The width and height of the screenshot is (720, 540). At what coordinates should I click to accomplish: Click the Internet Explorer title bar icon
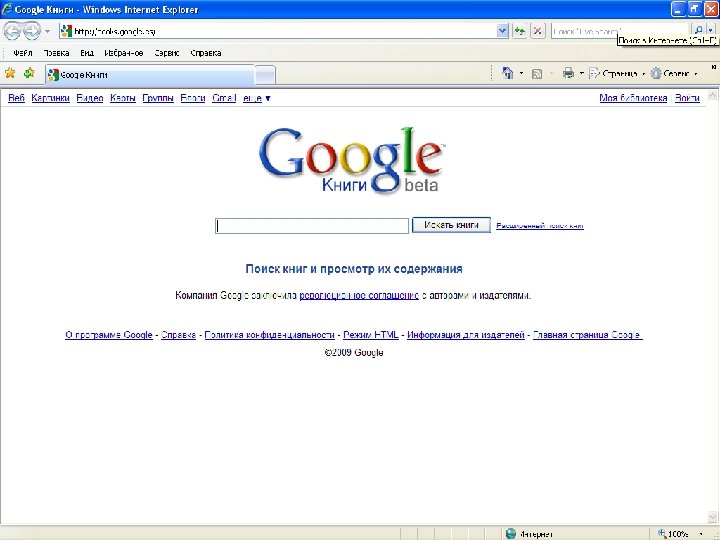[x=7, y=9]
